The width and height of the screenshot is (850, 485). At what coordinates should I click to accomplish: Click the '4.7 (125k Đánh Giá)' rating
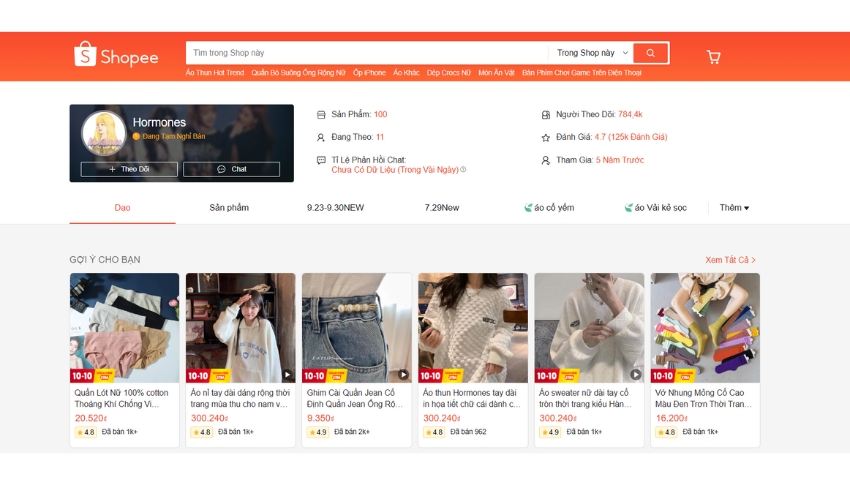(x=630, y=137)
